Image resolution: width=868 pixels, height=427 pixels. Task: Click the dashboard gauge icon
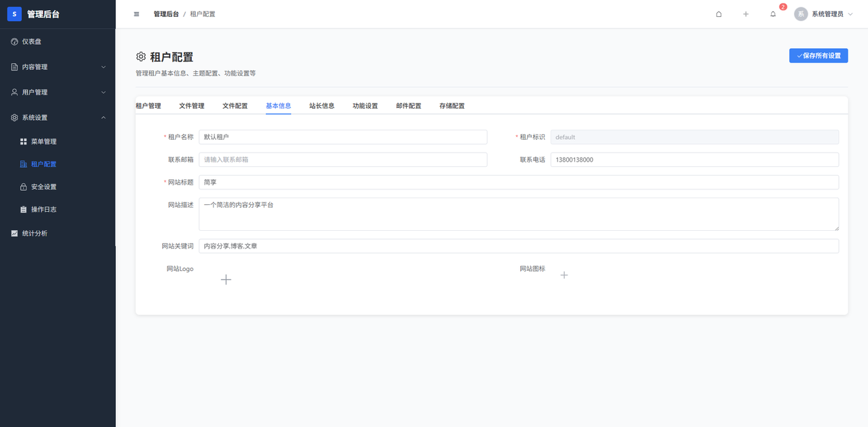pyautogui.click(x=15, y=41)
